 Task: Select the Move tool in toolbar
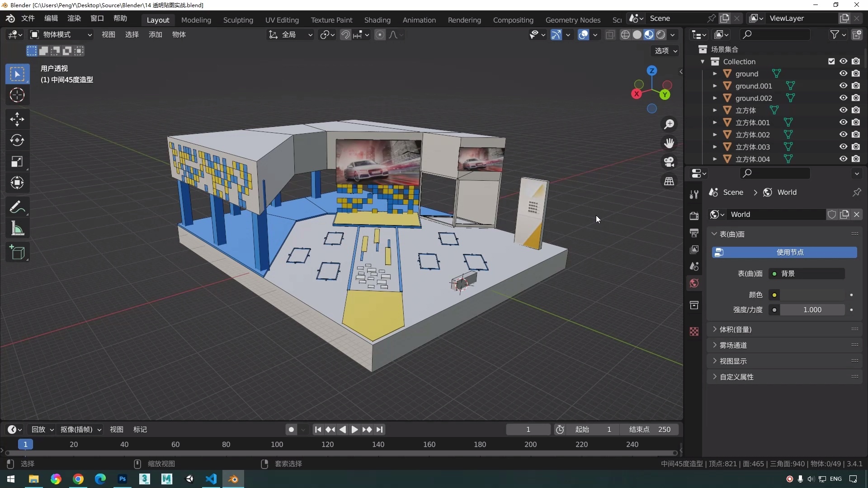[17, 119]
